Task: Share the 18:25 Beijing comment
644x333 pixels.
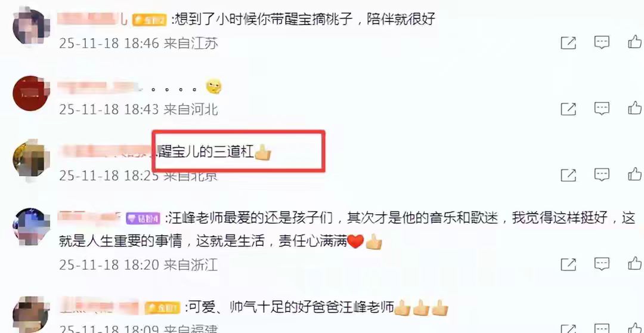Action: (568, 175)
